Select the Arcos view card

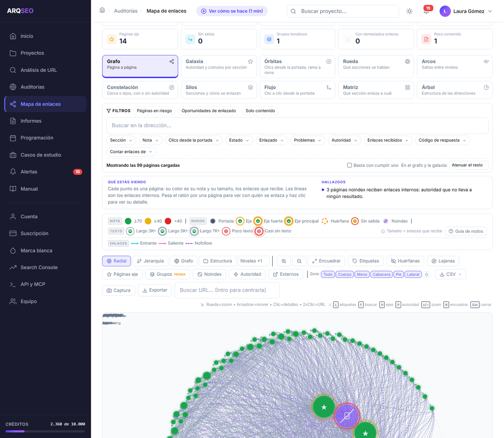454,66
